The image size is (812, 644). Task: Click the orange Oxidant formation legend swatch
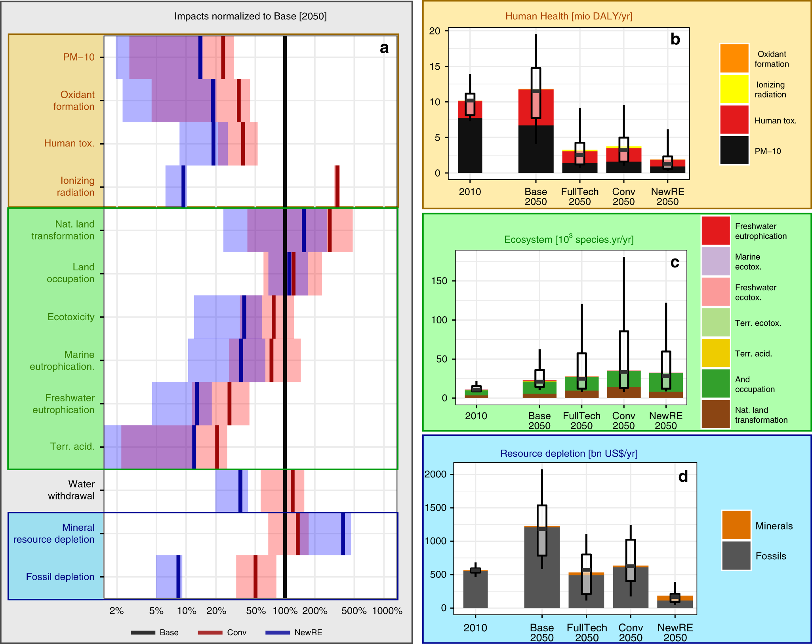[734, 59]
